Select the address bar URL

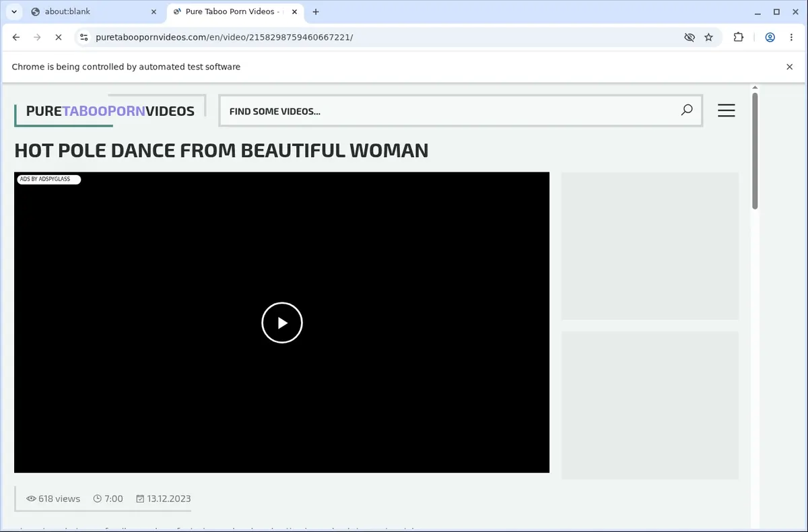click(x=224, y=37)
